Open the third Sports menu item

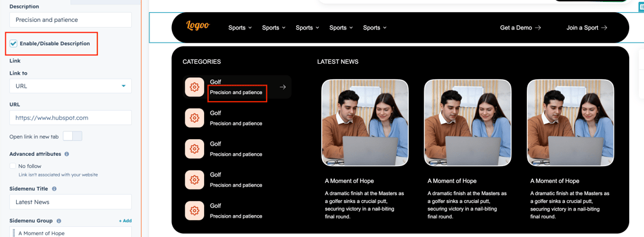pos(307,28)
